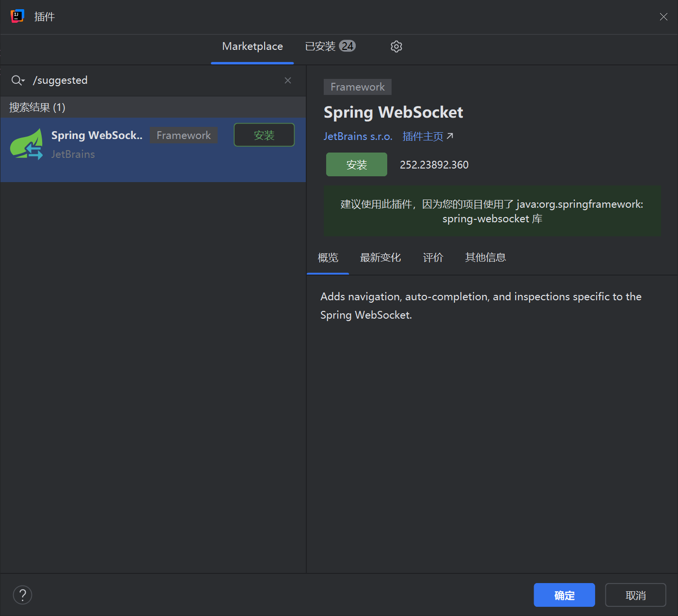678x616 pixels.
Task: Click the Framework tag in results row
Action: click(x=184, y=135)
